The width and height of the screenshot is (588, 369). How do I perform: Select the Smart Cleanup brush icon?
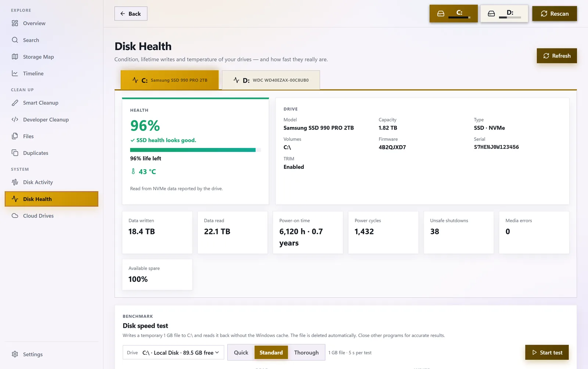15,103
